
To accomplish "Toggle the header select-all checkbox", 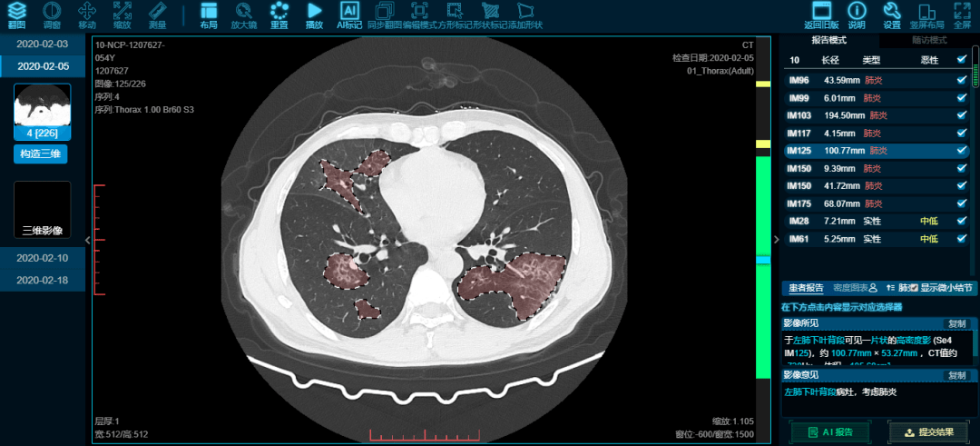I will (x=961, y=60).
